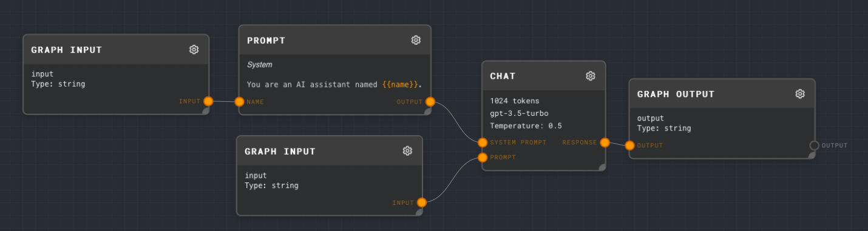
Task: Click the "System" label in Prompt node
Action: tap(260, 64)
